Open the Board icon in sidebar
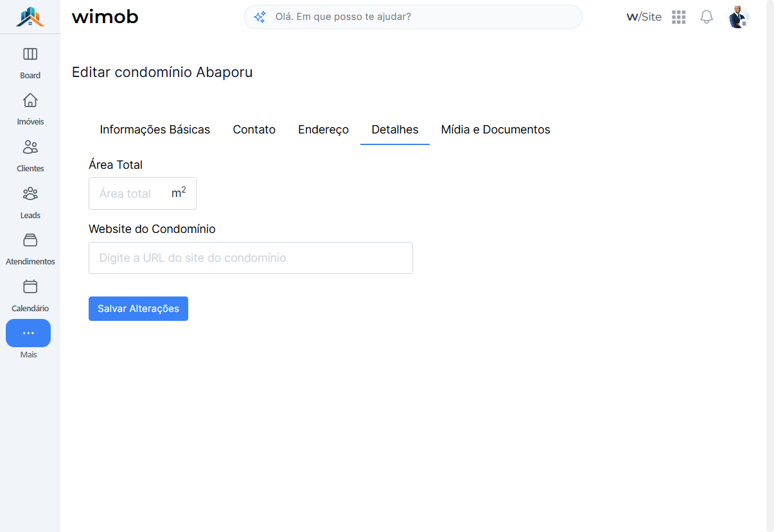The height and width of the screenshot is (532, 774). (30, 54)
